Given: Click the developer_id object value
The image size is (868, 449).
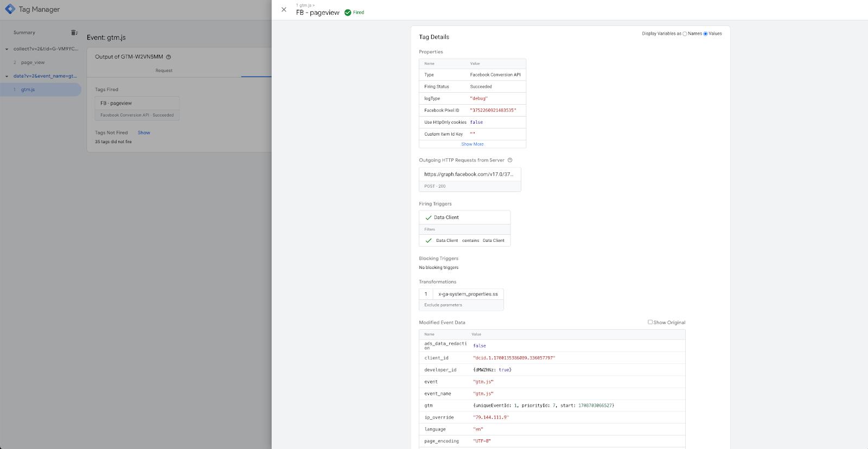Looking at the screenshot, I should click(x=492, y=370).
